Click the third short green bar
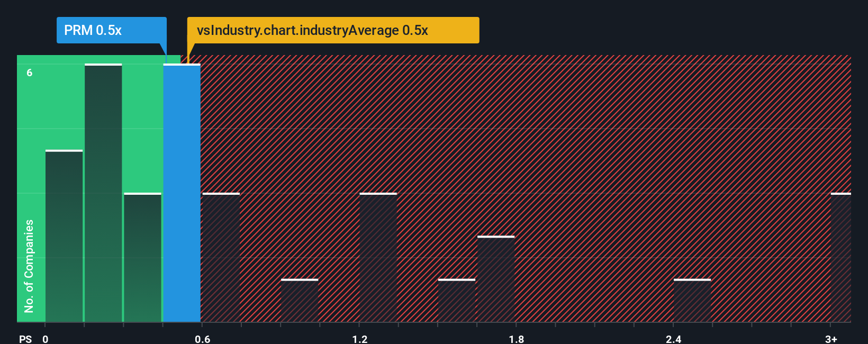 coord(142,258)
